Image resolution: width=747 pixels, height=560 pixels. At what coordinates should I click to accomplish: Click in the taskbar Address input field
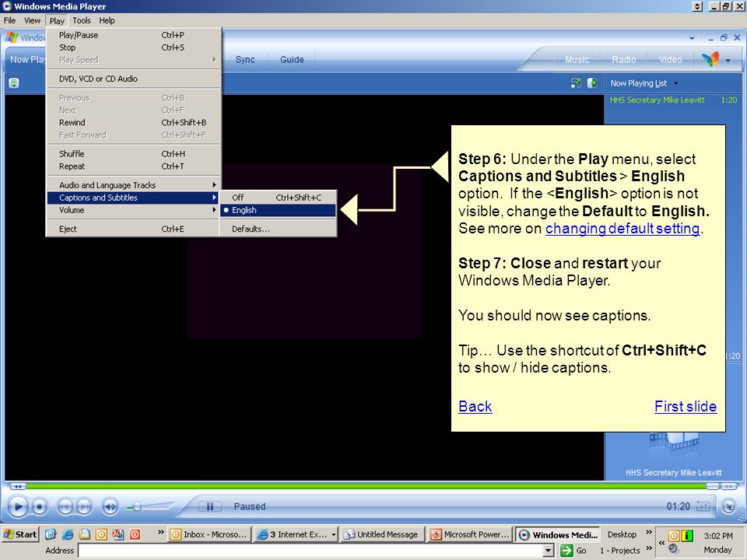(311, 551)
